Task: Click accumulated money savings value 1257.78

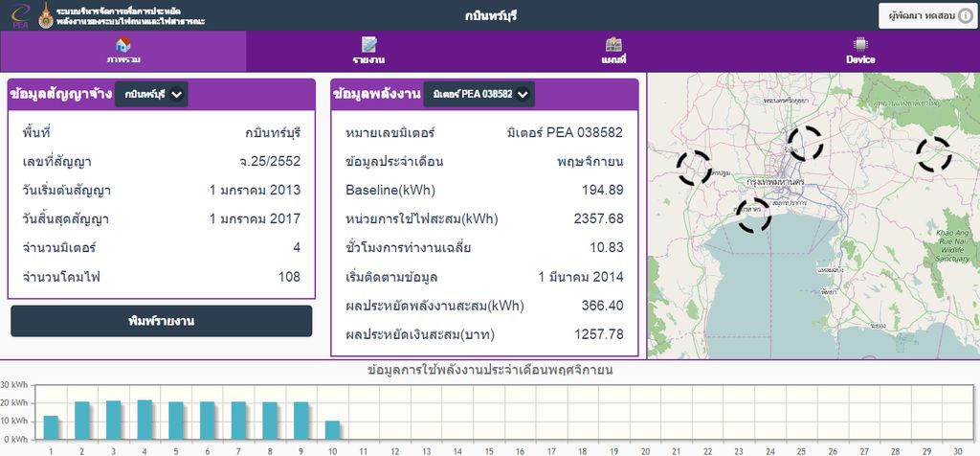Action: tap(599, 334)
